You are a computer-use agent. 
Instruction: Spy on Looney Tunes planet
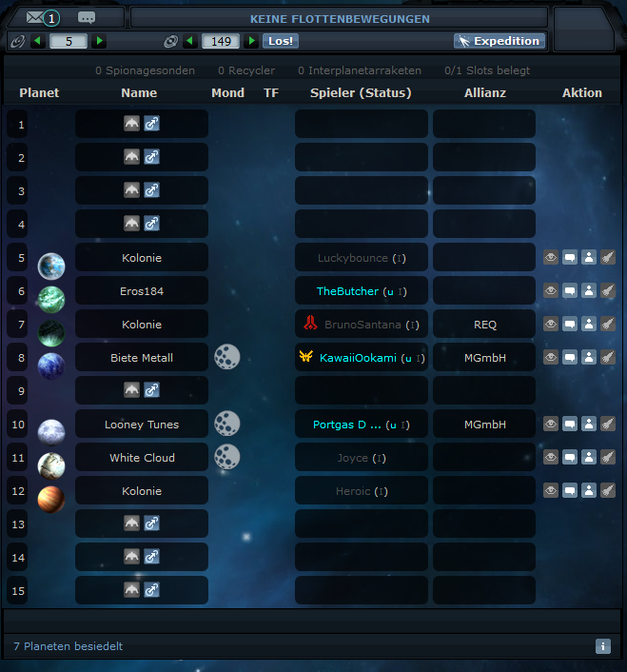coord(551,424)
